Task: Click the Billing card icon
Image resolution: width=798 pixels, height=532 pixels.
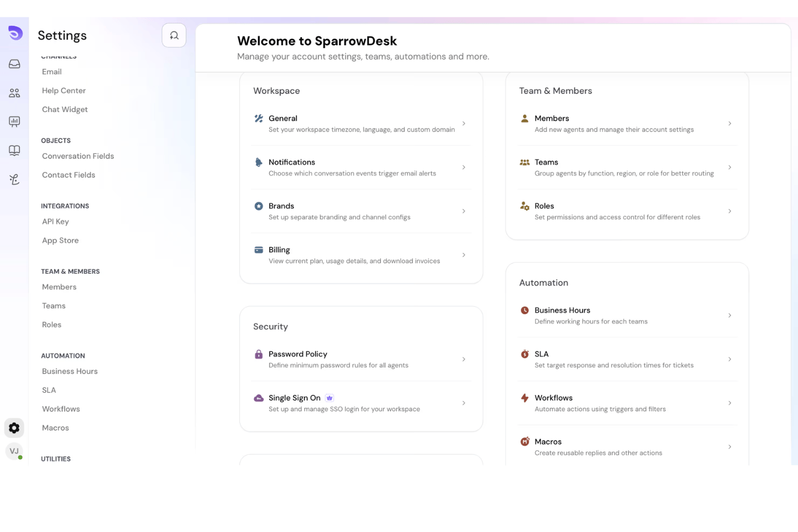Action: 259,250
